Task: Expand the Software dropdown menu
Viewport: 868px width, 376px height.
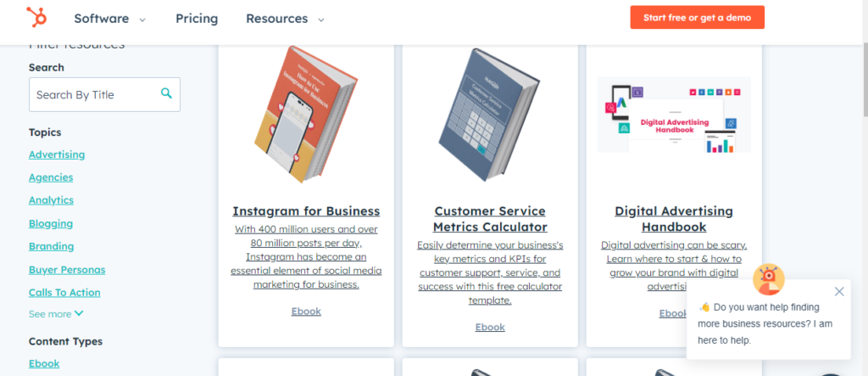Action: click(x=109, y=18)
